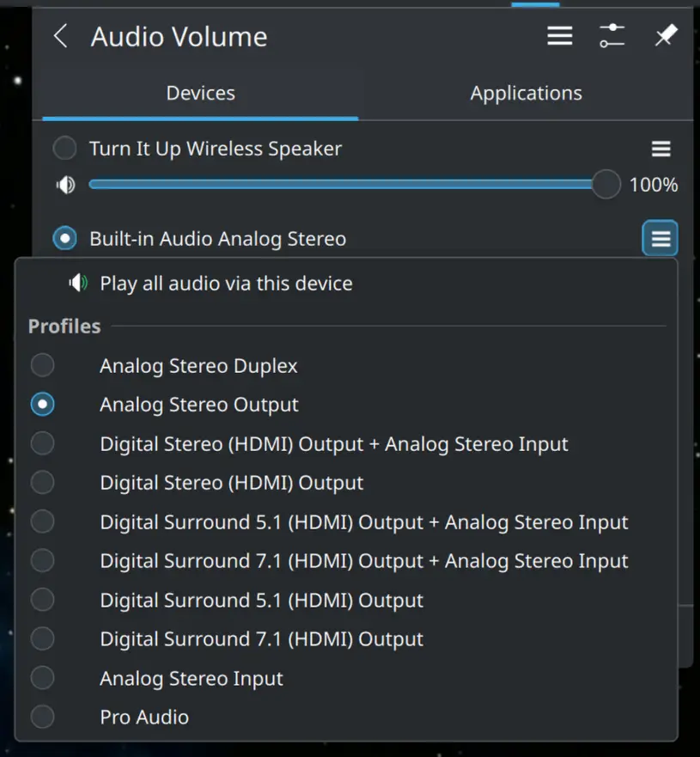Switch to the Applications tab

point(526,94)
